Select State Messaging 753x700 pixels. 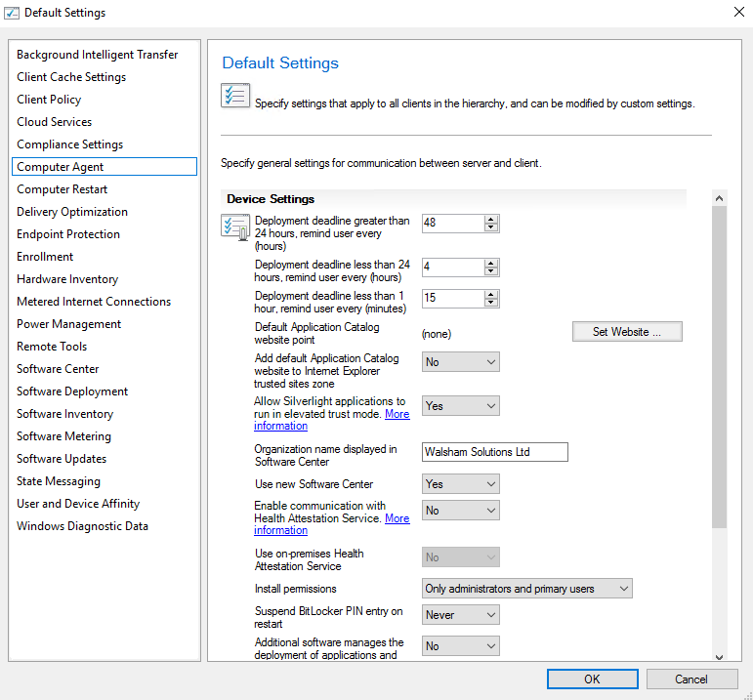(x=59, y=481)
